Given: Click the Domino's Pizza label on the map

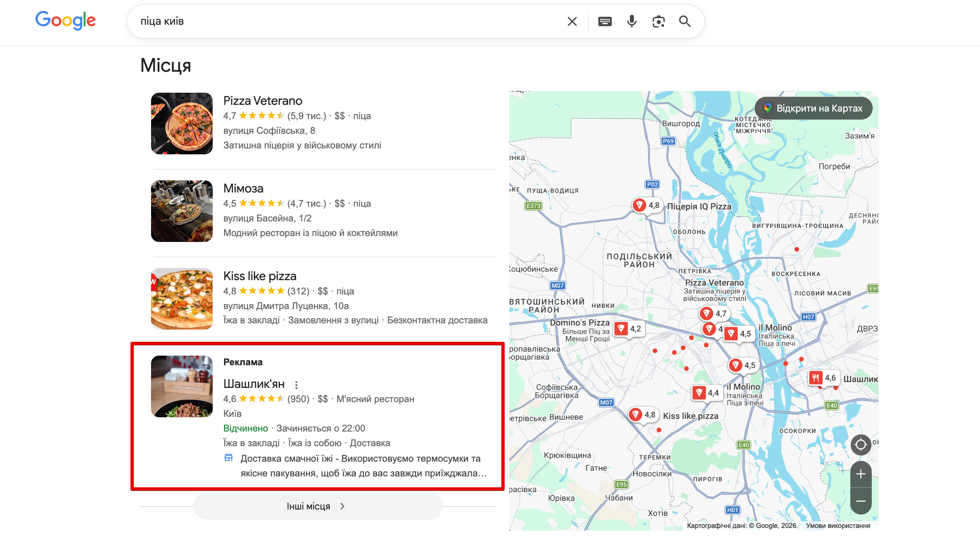Looking at the screenshot, I should [x=580, y=322].
